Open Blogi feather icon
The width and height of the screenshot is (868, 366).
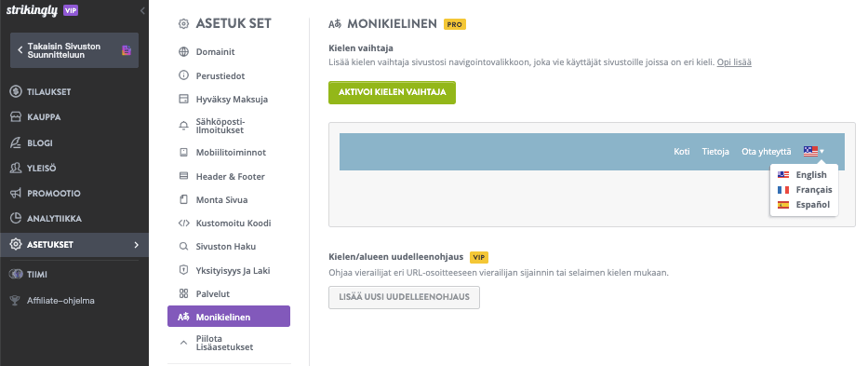point(16,143)
